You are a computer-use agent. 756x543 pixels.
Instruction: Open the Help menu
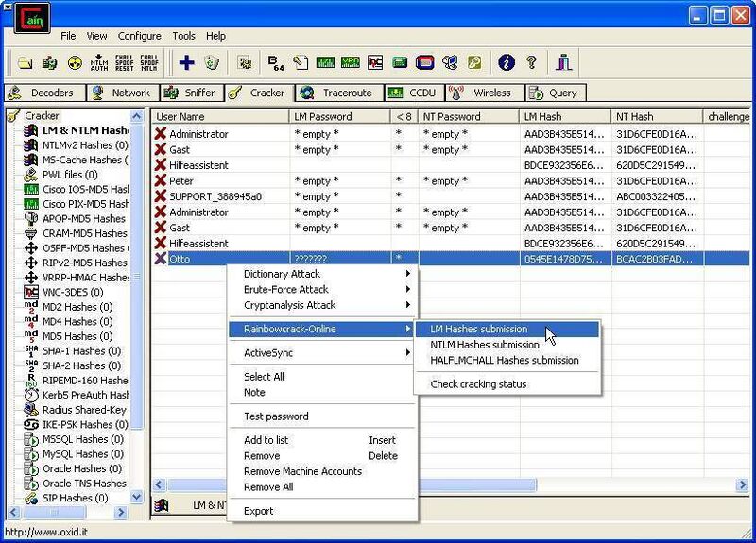(x=215, y=36)
